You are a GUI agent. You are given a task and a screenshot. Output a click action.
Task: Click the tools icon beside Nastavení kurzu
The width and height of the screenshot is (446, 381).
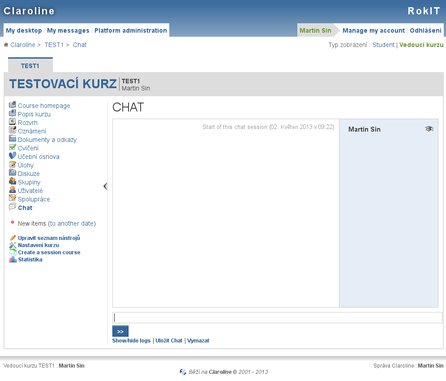[13, 245]
